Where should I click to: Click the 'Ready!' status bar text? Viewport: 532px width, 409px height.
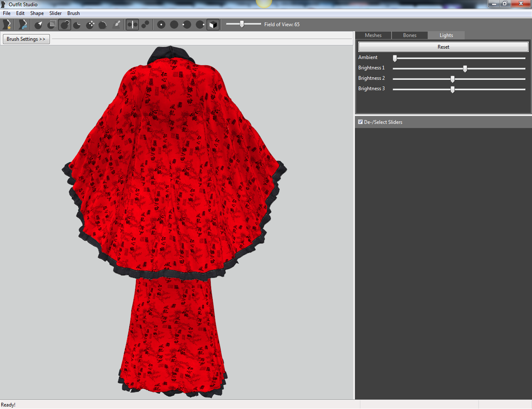8,405
